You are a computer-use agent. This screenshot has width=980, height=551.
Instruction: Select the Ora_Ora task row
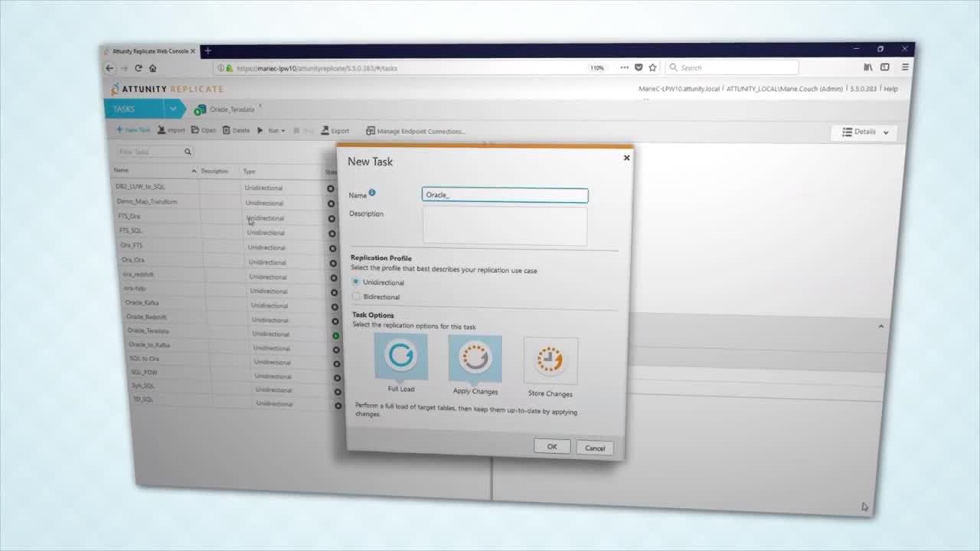(230, 260)
